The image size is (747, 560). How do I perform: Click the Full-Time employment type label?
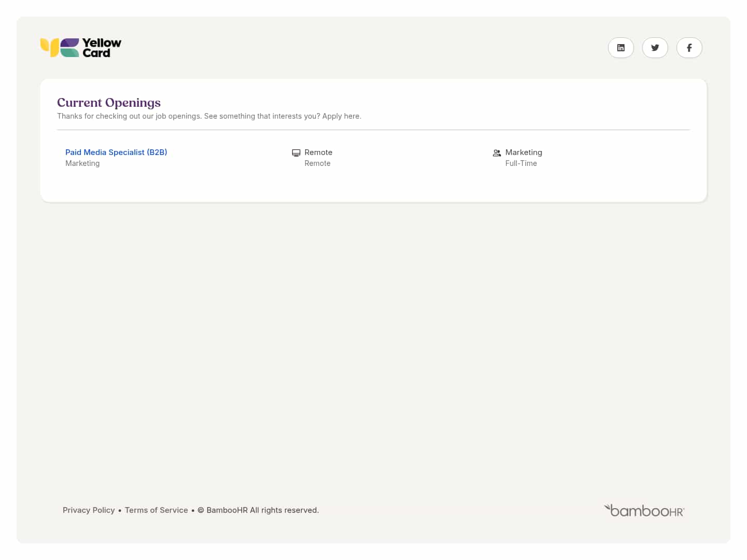pos(521,163)
